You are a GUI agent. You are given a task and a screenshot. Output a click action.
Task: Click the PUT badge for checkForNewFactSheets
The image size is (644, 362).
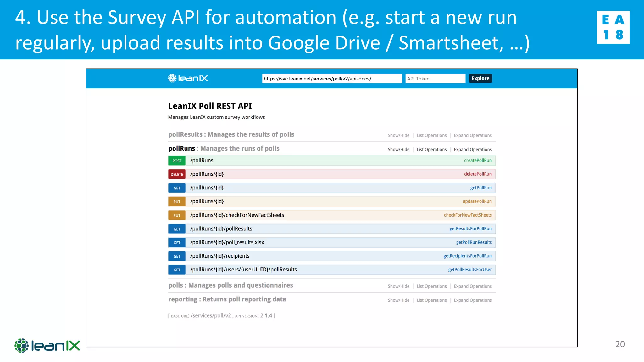[x=177, y=215]
